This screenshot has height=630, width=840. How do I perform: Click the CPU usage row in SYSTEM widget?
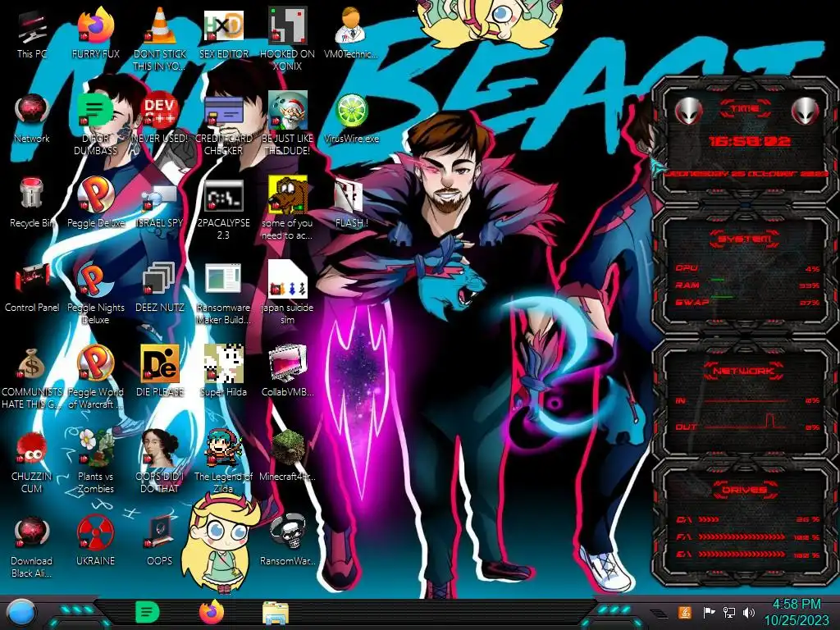click(747, 268)
